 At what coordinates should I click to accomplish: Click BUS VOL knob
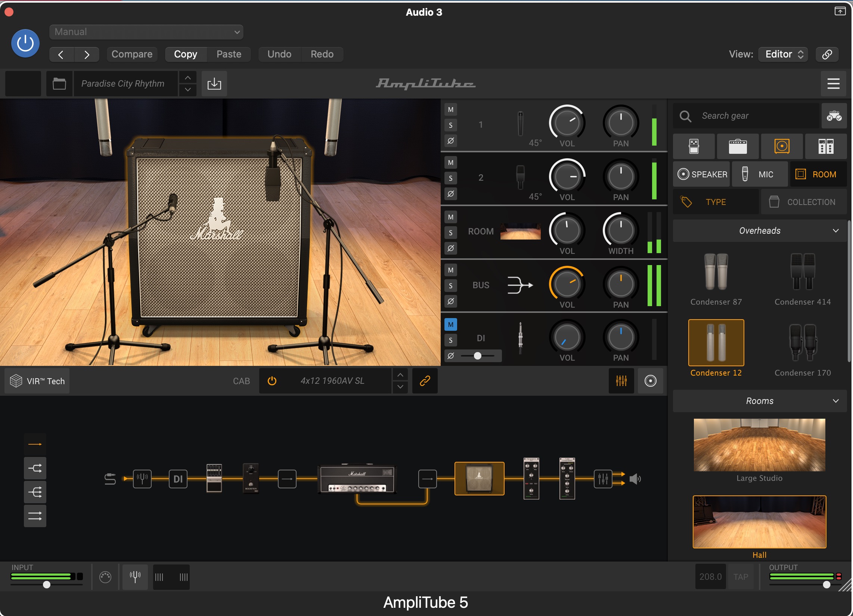(x=567, y=284)
